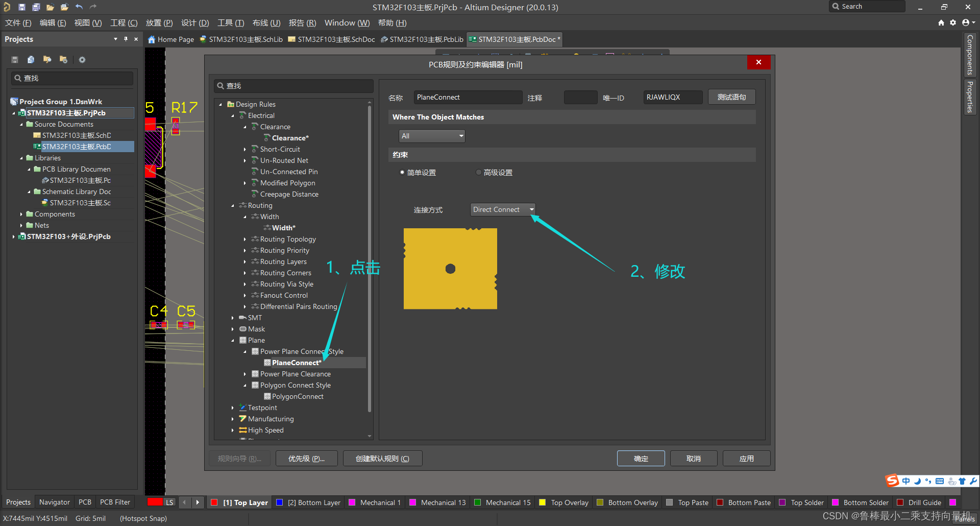The image size is (980, 526).
Task: Collapse the Electrical rules node
Action: [233, 116]
